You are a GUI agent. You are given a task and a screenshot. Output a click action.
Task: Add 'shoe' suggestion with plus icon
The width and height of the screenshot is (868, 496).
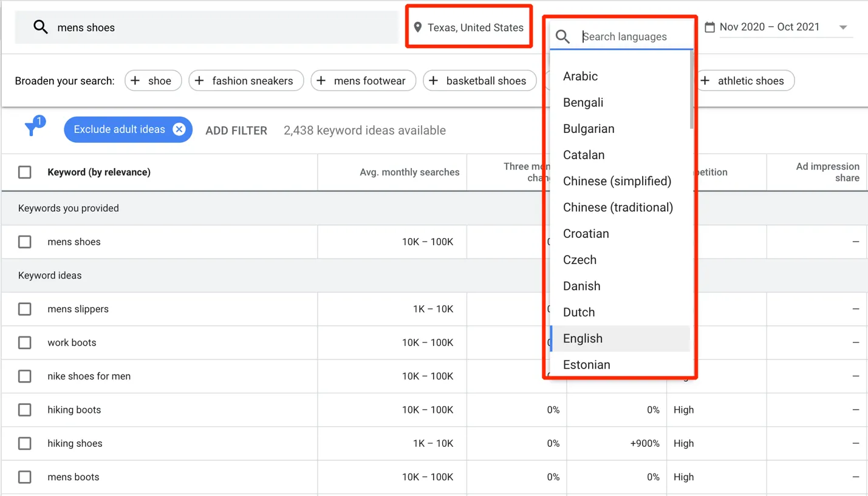(x=153, y=81)
